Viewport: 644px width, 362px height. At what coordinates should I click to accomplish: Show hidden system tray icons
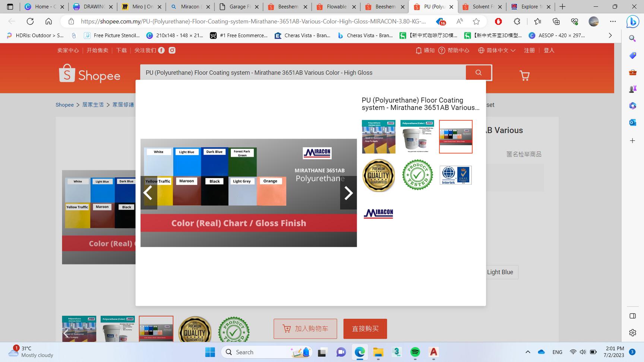[528, 352]
